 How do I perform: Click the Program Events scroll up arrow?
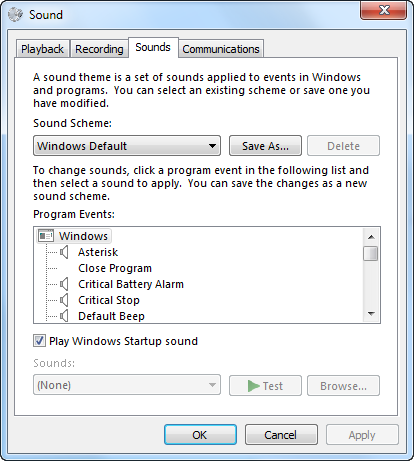tap(371, 237)
